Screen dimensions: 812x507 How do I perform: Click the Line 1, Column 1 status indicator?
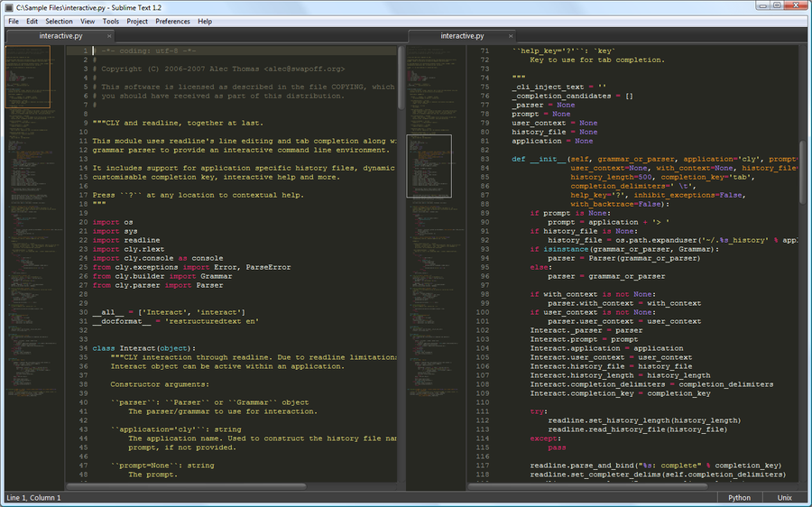[x=34, y=498]
